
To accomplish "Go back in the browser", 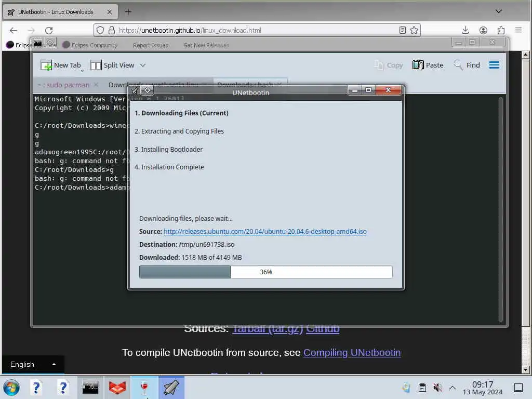I will [x=13, y=30].
